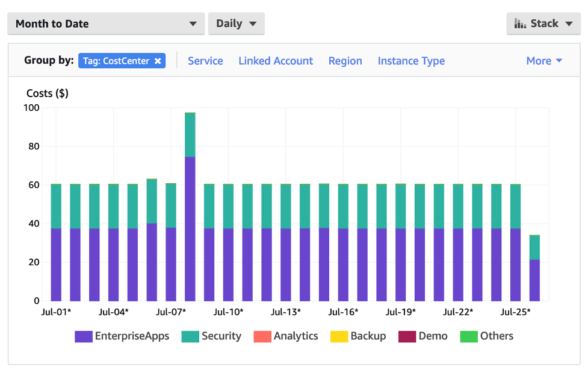588x370 pixels.
Task: Expand the More grouping options menu
Action: pos(544,61)
